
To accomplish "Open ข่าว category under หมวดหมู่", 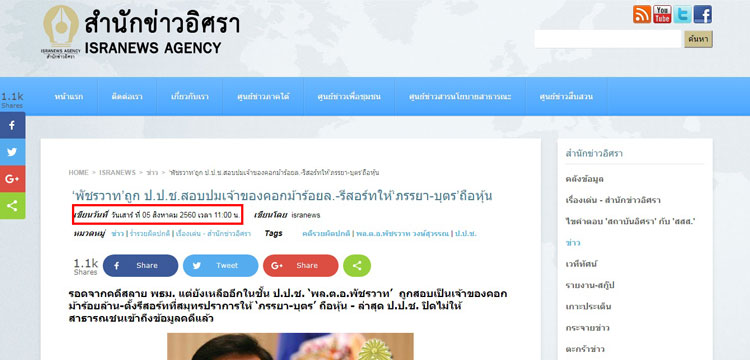I will [117, 234].
